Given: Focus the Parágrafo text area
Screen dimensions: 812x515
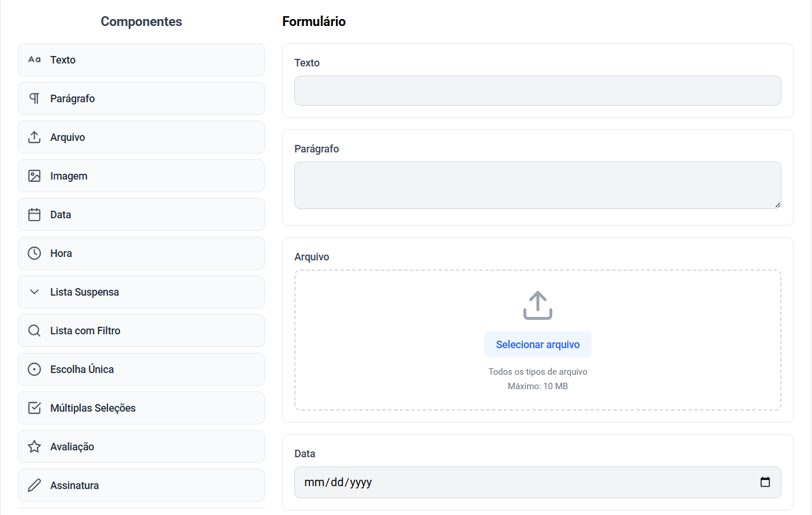Looking at the screenshot, I should click(x=537, y=185).
